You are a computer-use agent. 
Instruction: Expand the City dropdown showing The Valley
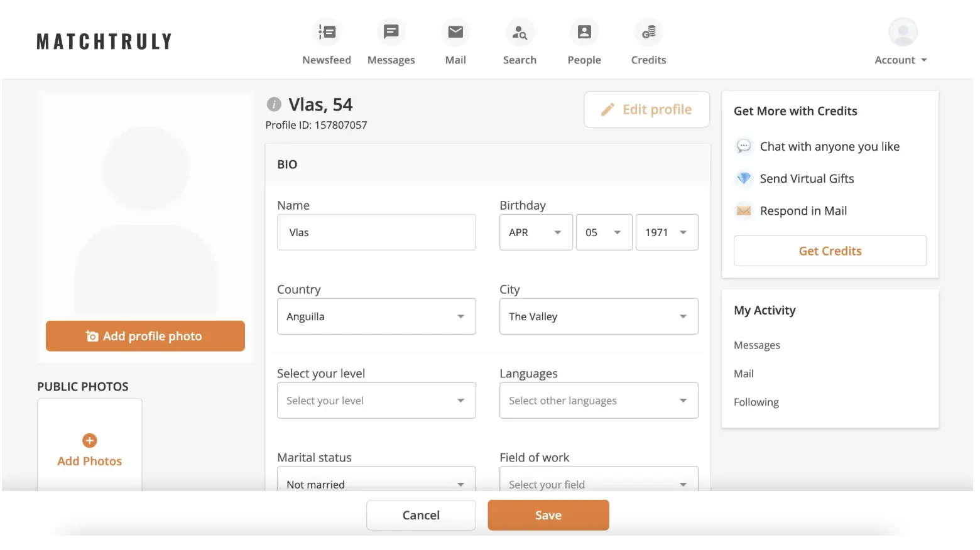click(x=599, y=316)
